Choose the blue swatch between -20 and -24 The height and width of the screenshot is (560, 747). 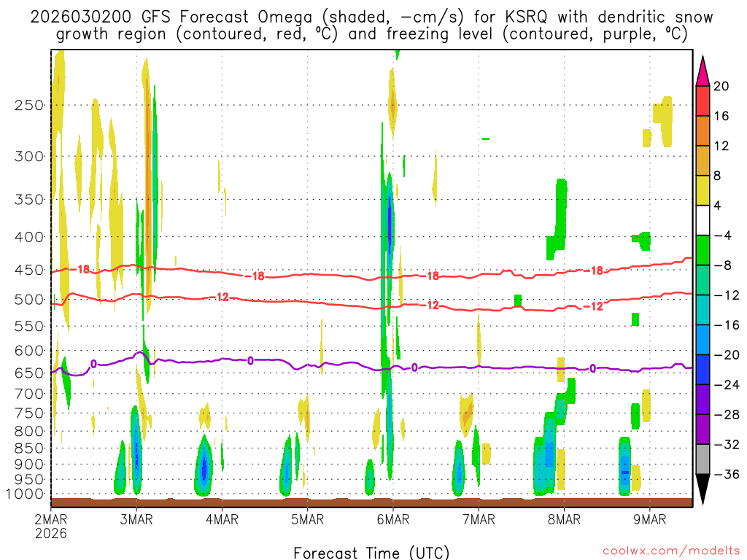click(x=703, y=370)
